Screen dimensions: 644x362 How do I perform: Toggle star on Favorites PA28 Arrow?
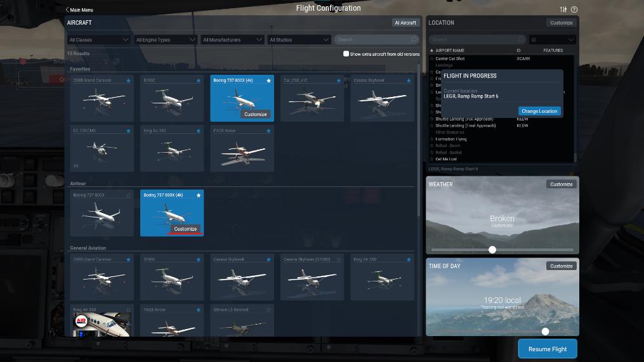pos(268,131)
